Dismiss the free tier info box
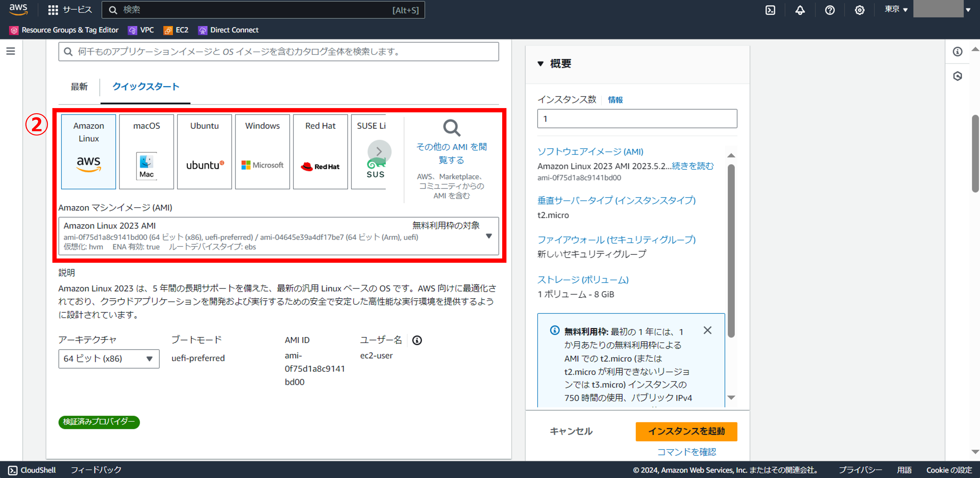 coord(707,330)
